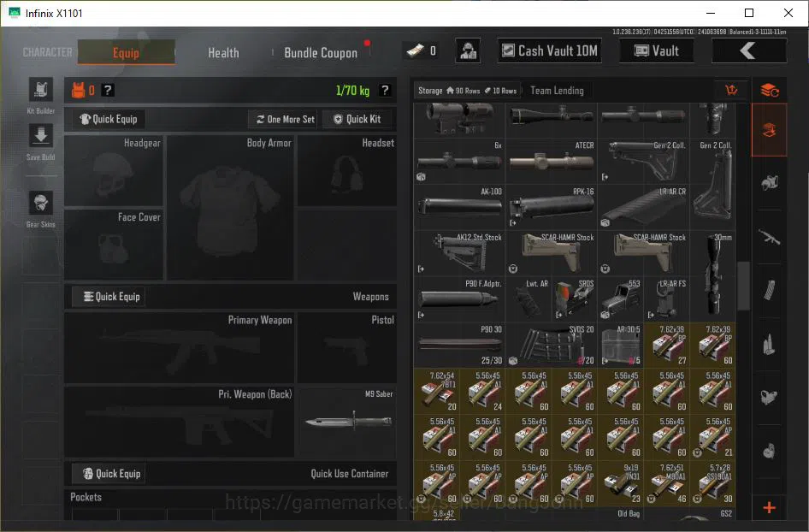
Task: Select the Pistol slot
Action: (x=347, y=348)
